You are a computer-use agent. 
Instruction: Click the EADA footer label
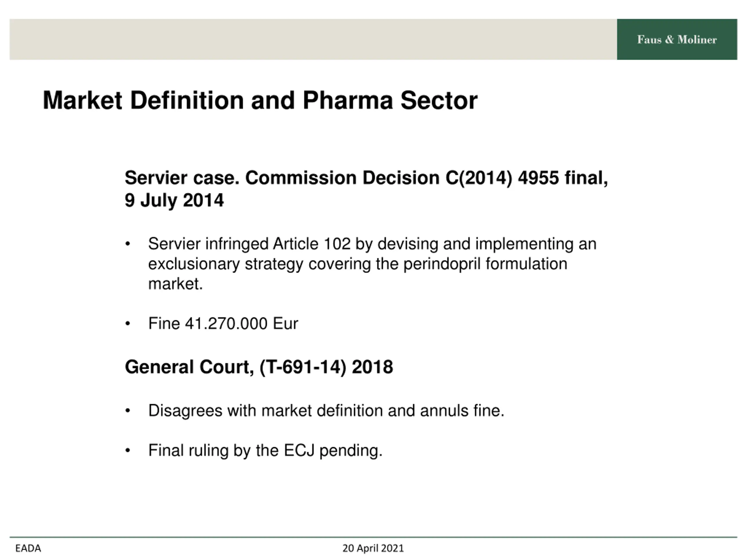(28, 548)
